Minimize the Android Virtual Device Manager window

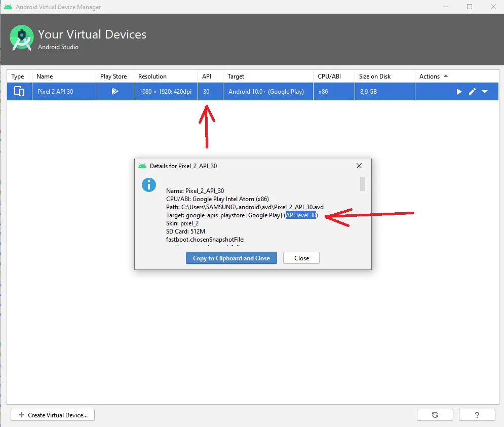(446, 7)
